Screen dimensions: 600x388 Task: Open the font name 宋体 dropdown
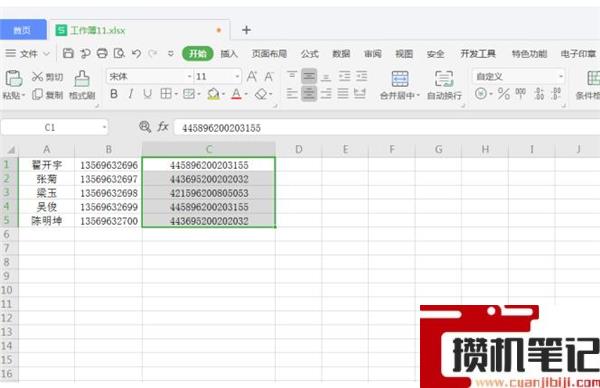[189, 77]
